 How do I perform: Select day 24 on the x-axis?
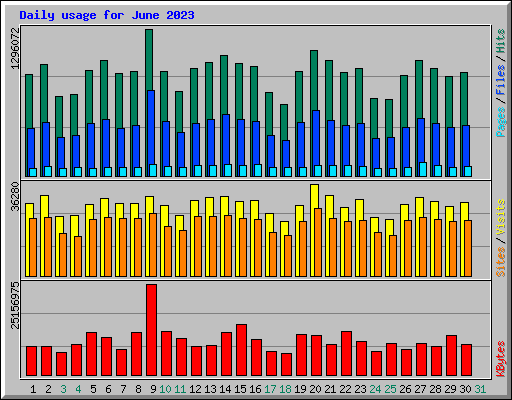coord(375,389)
